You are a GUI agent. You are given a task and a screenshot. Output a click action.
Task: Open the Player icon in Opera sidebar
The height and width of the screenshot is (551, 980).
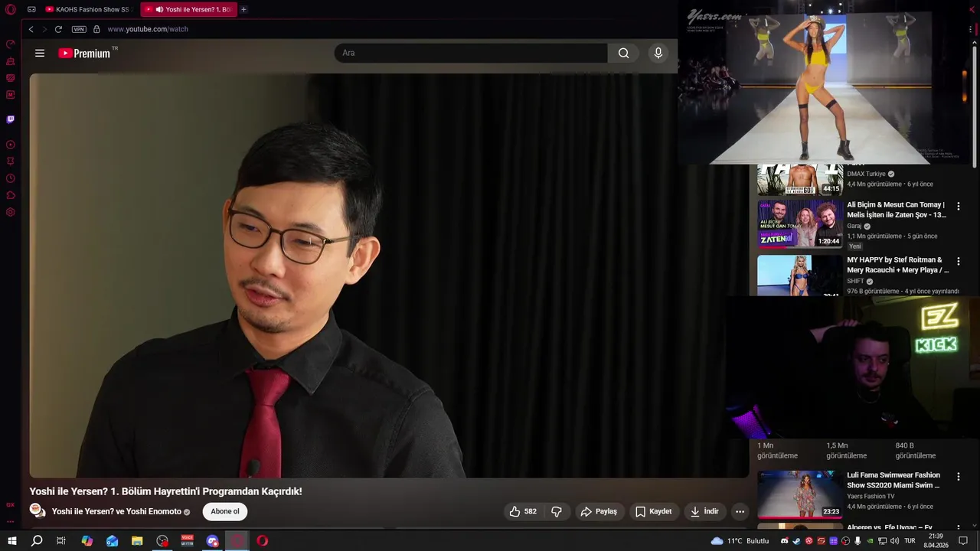pyautogui.click(x=11, y=145)
